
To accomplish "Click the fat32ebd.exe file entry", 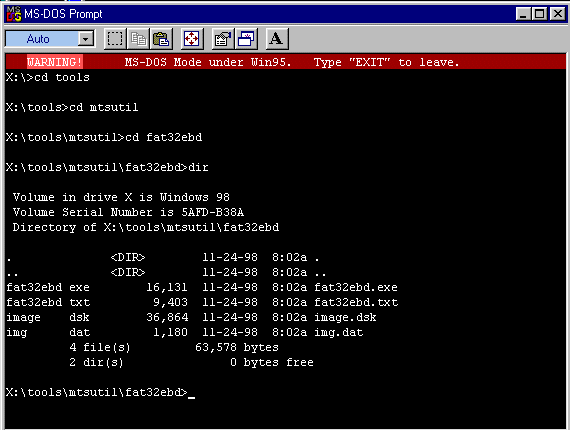I will pyautogui.click(x=202, y=288).
